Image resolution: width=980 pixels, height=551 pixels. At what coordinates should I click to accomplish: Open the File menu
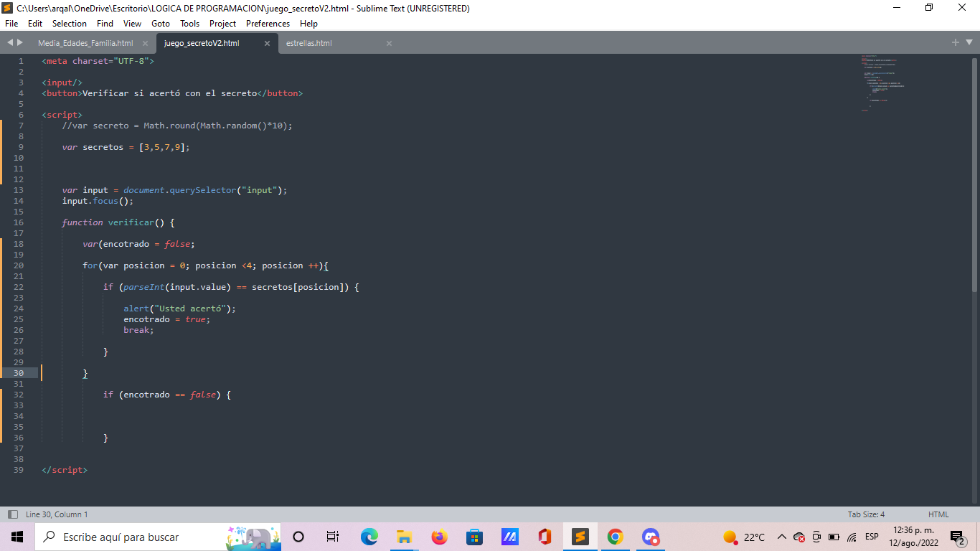[x=11, y=24]
